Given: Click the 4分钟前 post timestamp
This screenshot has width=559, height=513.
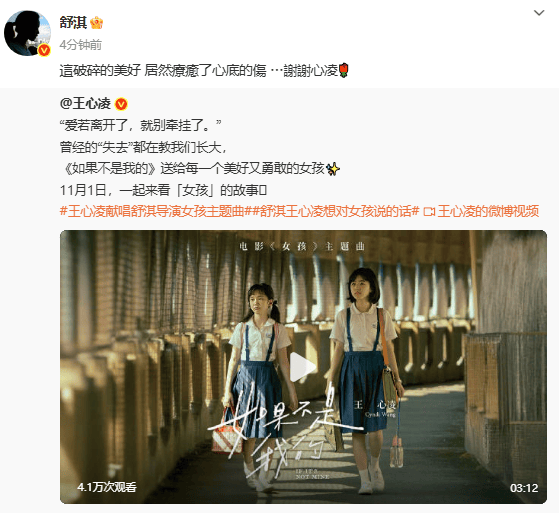Looking at the screenshot, I should point(81,45).
